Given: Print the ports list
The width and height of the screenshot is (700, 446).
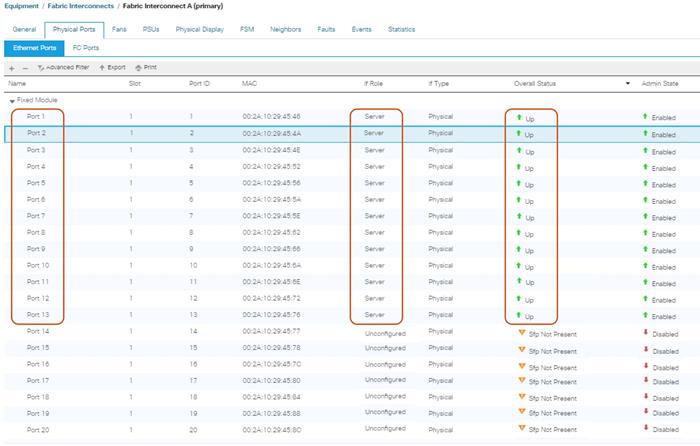Looking at the screenshot, I should [145, 67].
